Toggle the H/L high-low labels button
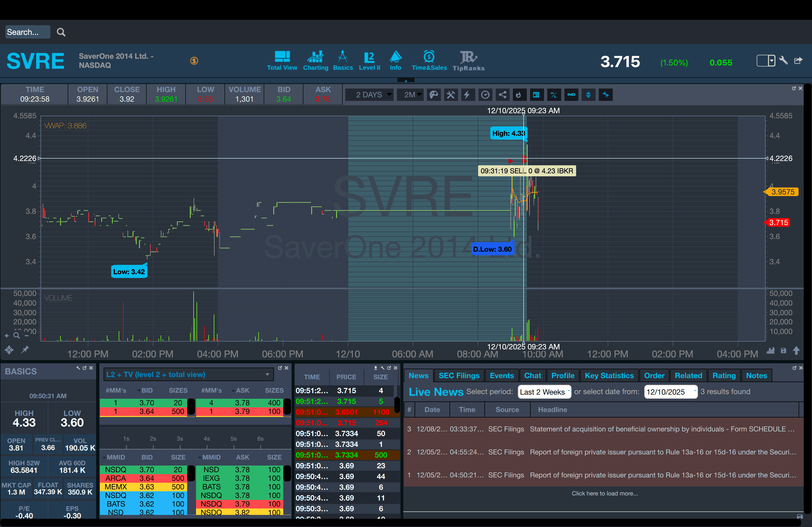Screen dimensions: 812x527 [554, 95]
